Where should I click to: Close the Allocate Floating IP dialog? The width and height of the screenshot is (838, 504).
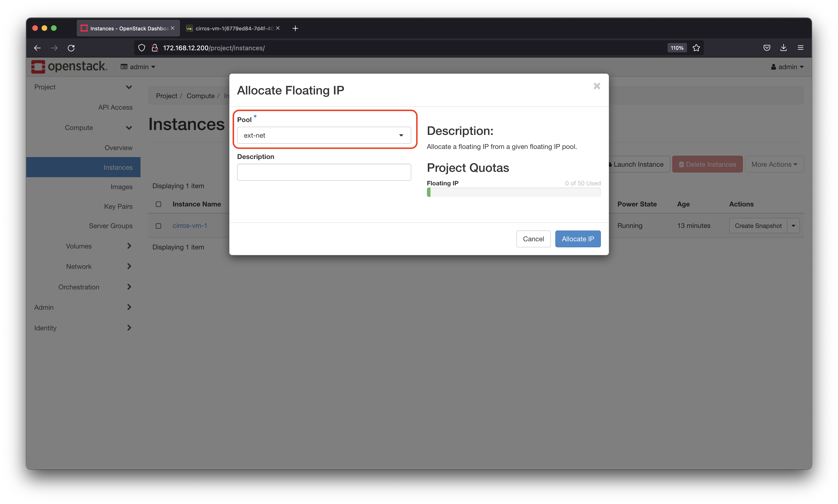pyautogui.click(x=597, y=86)
